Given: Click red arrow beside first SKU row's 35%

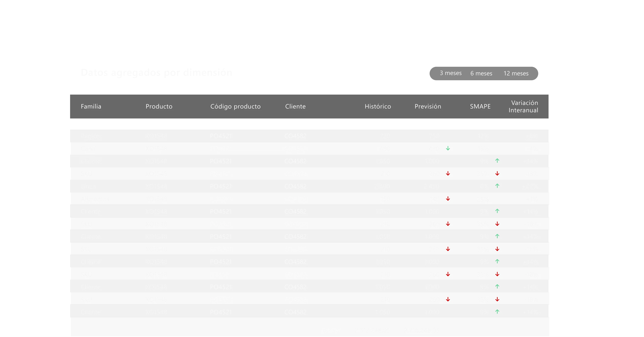Looking at the screenshot, I should pyautogui.click(x=497, y=174).
